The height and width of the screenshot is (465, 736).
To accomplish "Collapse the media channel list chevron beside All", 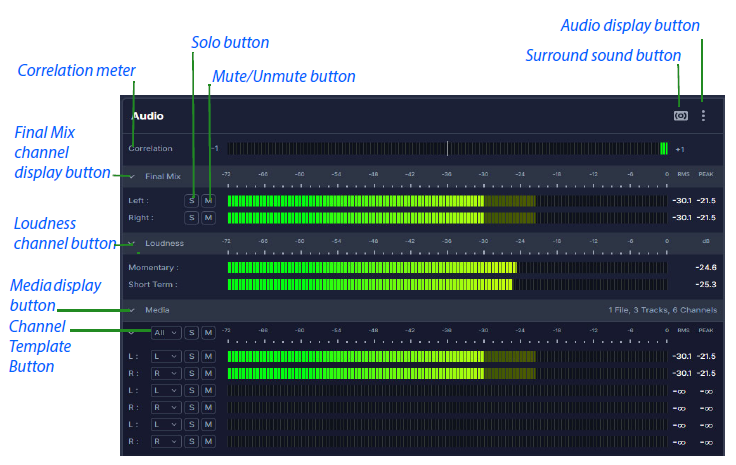I will [132, 333].
